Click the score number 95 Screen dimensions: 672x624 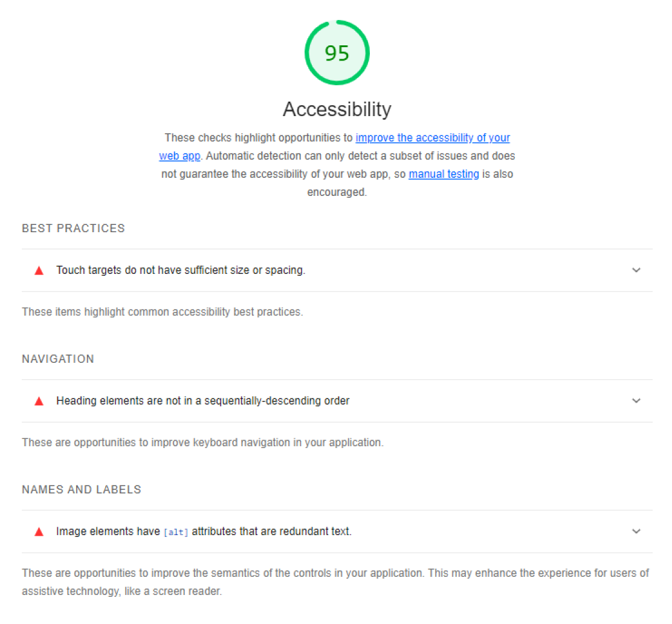tap(337, 54)
